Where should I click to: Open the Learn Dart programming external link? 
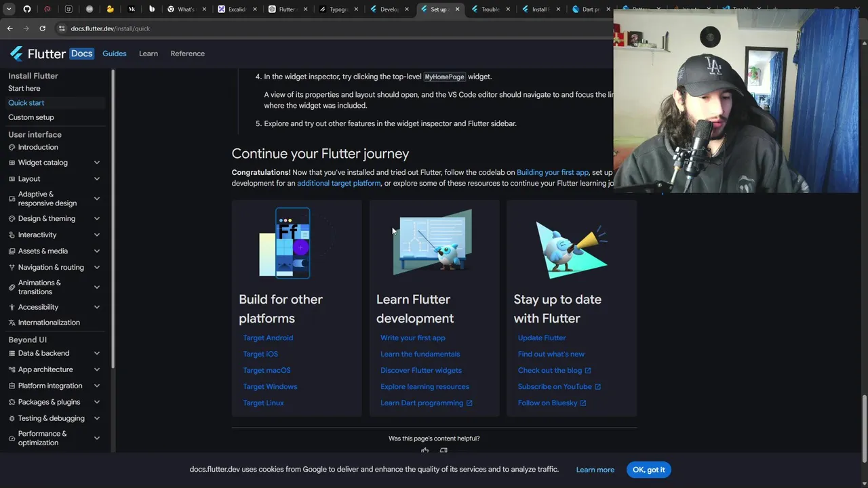click(426, 403)
